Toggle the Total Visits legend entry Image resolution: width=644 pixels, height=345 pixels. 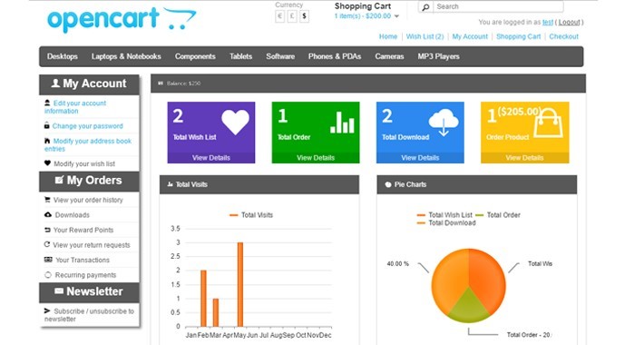pos(251,215)
